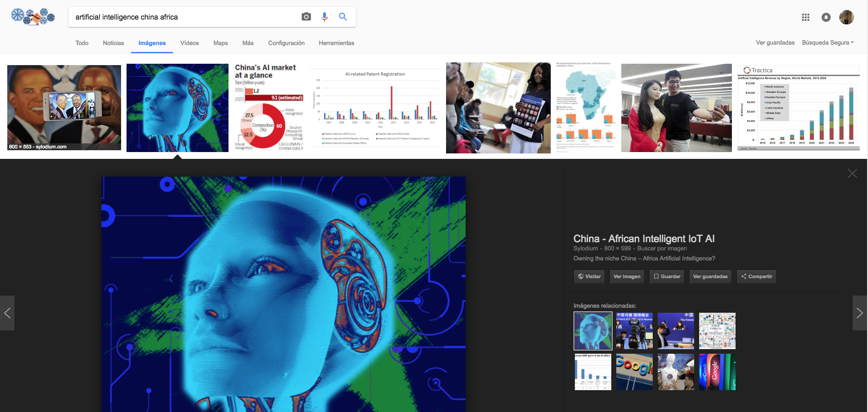The image size is (868, 412).
Task: Click the Visitar button
Action: [x=589, y=276]
